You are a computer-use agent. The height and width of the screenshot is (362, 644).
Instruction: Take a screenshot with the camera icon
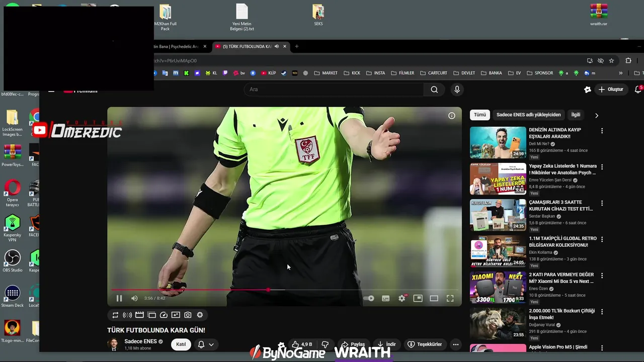188,315
